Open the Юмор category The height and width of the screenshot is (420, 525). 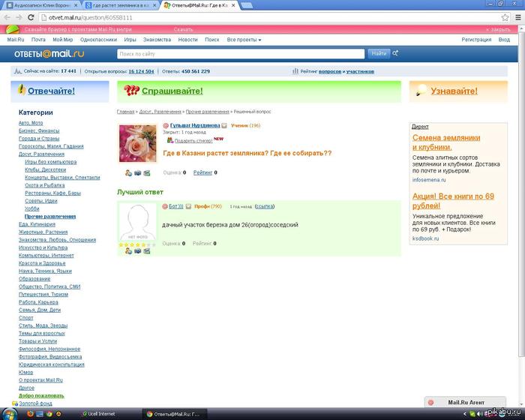point(25,372)
